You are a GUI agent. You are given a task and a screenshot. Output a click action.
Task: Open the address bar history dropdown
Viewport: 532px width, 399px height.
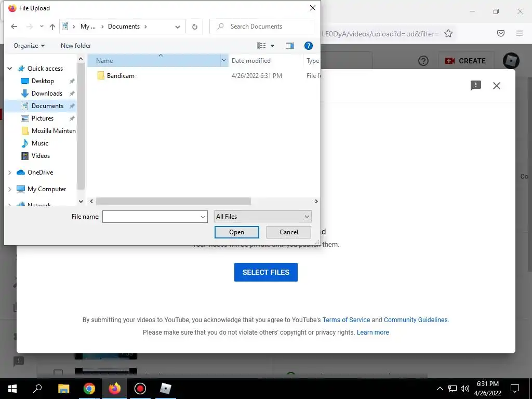178,27
